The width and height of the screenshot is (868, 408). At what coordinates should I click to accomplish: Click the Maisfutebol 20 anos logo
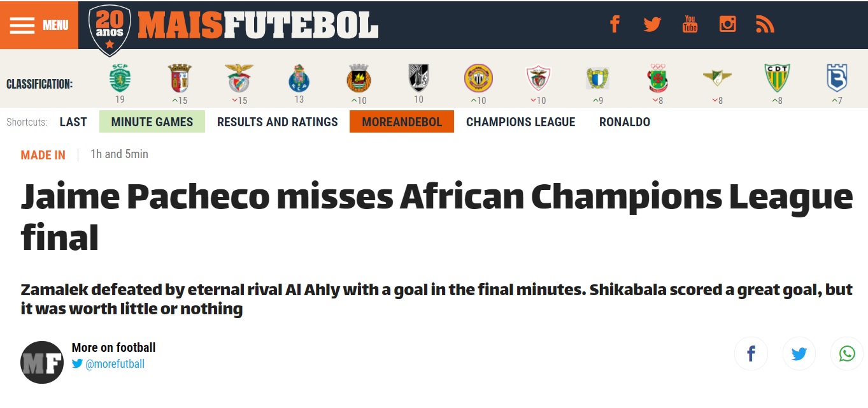click(x=234, y=27)
